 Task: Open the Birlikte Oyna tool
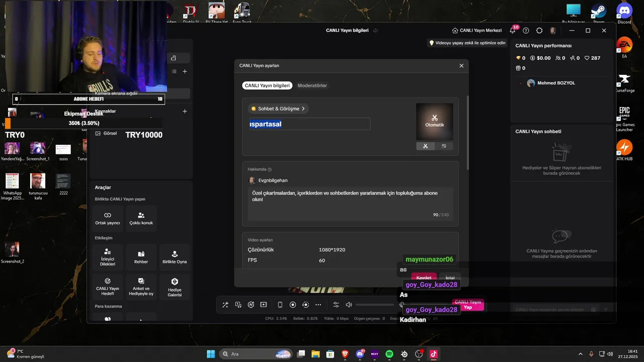coord(175,257)
